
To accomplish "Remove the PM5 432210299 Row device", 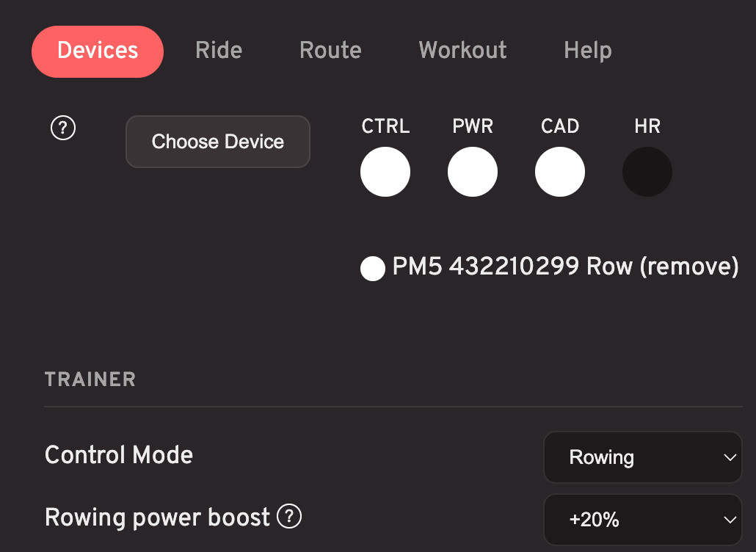I will [689, 266].
